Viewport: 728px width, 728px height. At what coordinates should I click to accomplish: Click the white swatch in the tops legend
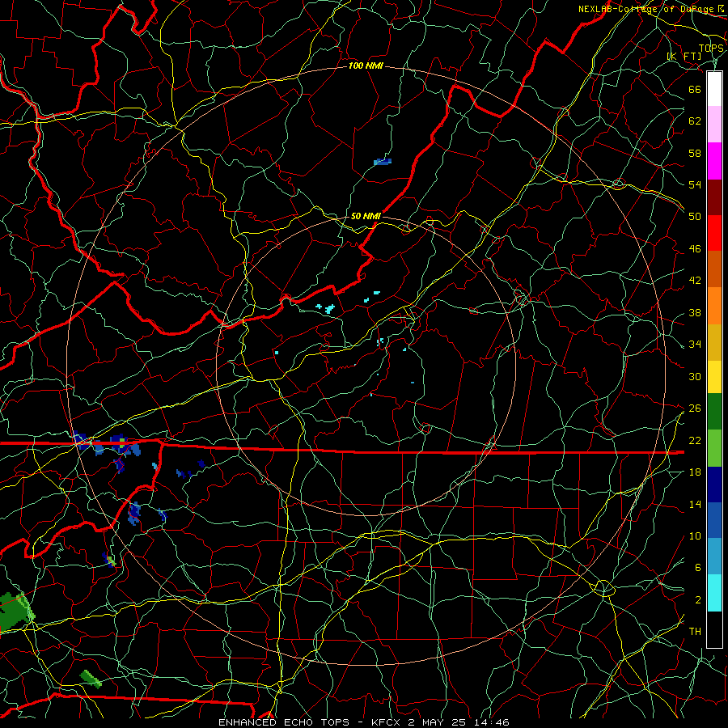[x=714, y=89]
